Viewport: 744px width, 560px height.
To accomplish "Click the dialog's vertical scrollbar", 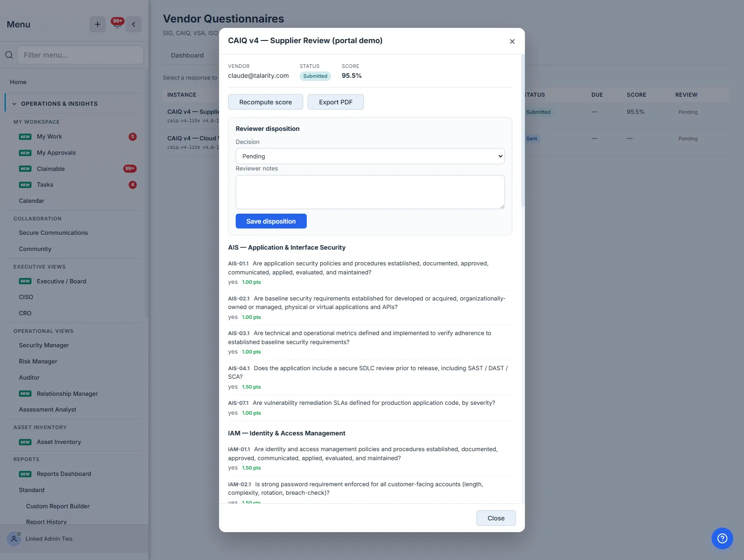I will pyautogui.click(x=523, y=130).
